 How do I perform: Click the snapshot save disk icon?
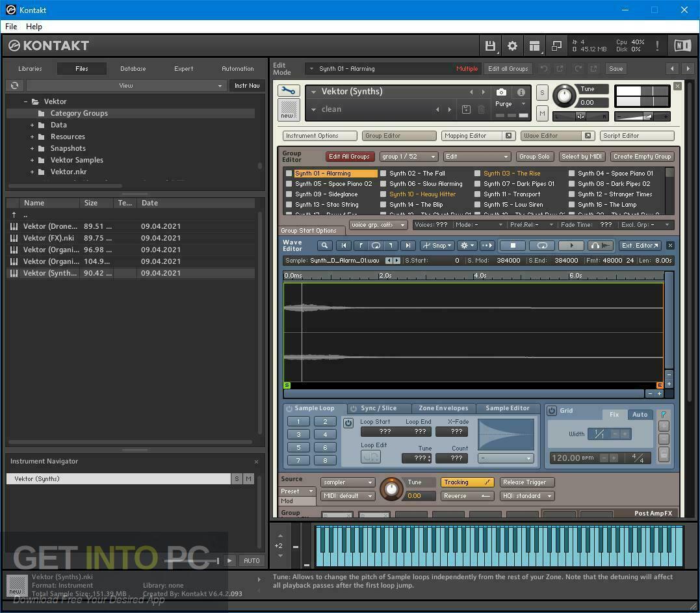[465, 109]
